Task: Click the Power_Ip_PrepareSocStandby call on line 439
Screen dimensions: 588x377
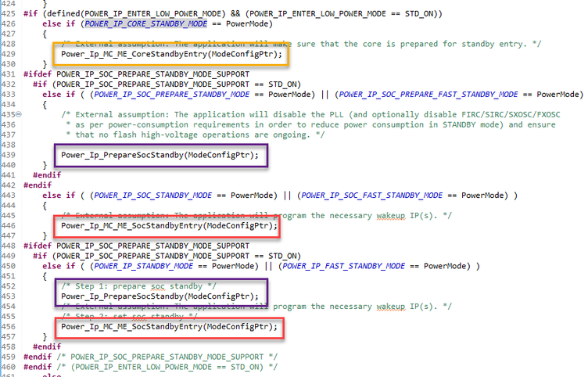Action: tap(160, 155)
